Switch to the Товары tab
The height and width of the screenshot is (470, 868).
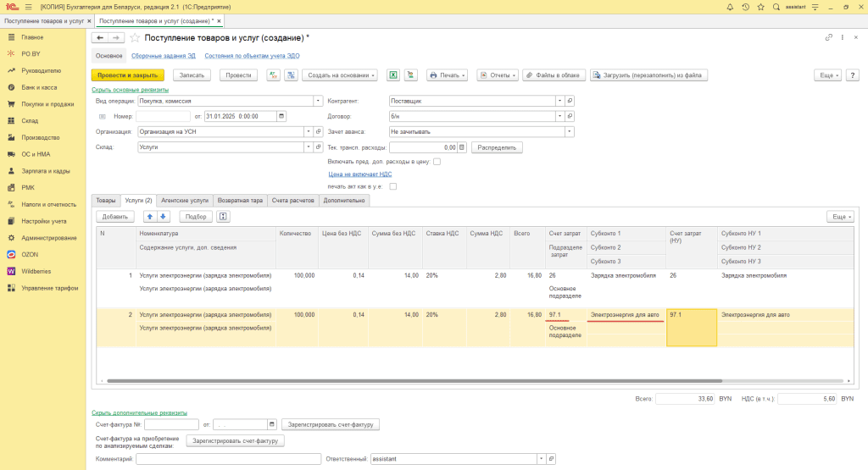(106, 200)
